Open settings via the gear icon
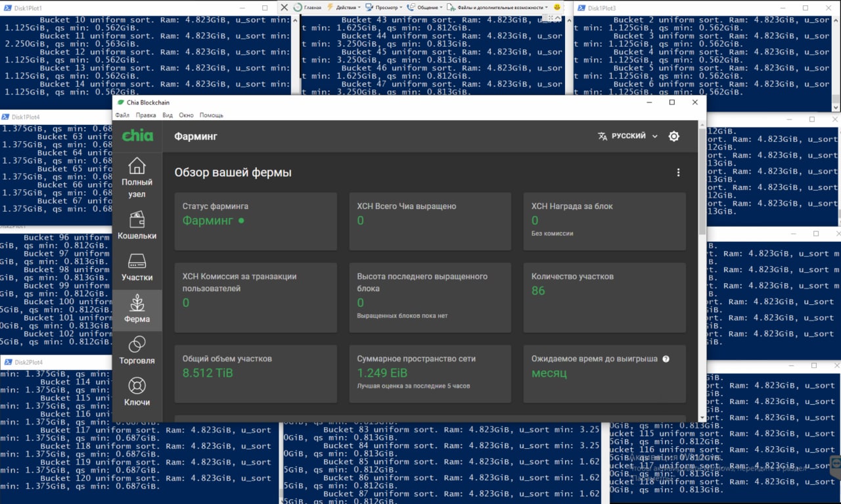841x504 pixels. (x=673, y=136)
